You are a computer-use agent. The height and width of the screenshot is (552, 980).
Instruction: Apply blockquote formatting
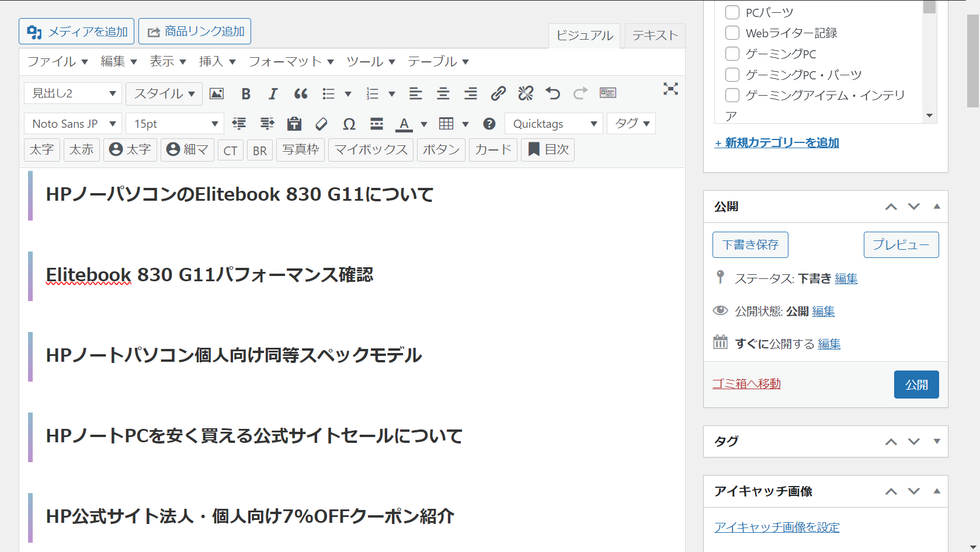click(x=301, y=93)
